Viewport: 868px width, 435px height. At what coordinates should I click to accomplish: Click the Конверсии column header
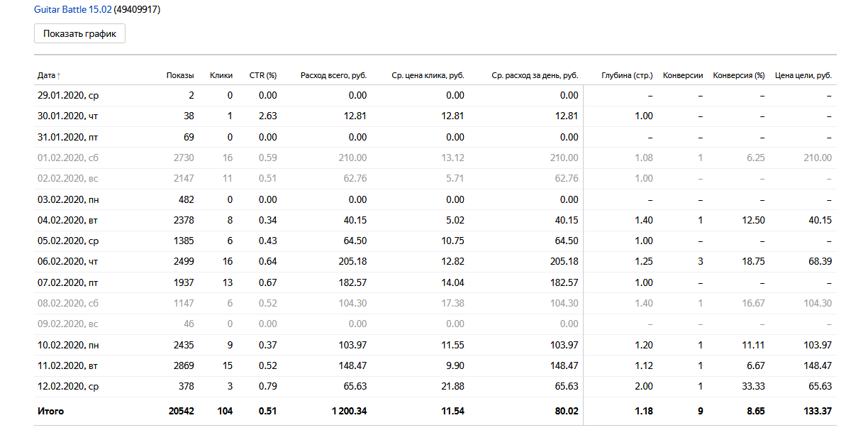[683, 75]
